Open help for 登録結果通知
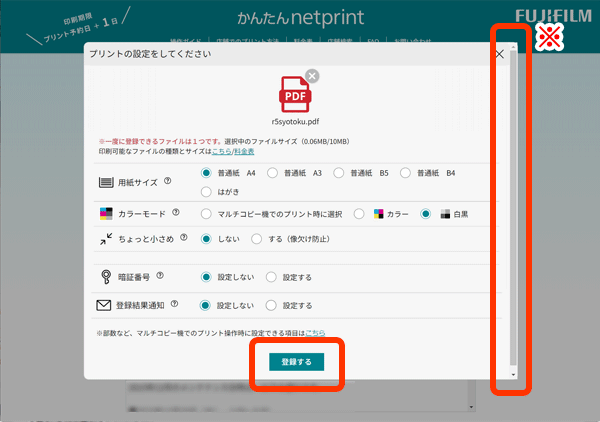The image size is (600, 422). [x=174, y=304]
